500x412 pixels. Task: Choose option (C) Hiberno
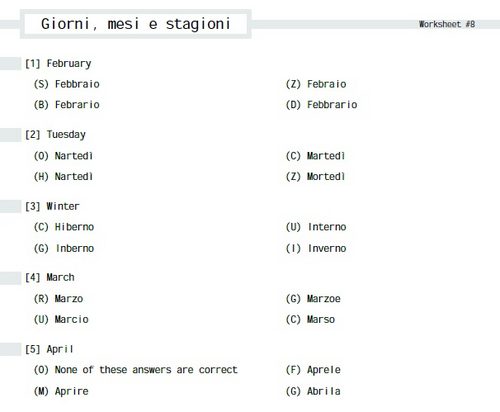tap(64, 227)
